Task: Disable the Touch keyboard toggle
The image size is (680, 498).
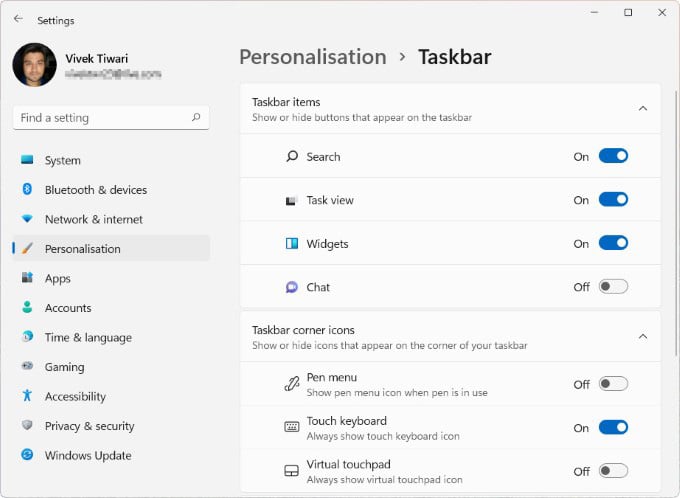Action: (613, 428)
